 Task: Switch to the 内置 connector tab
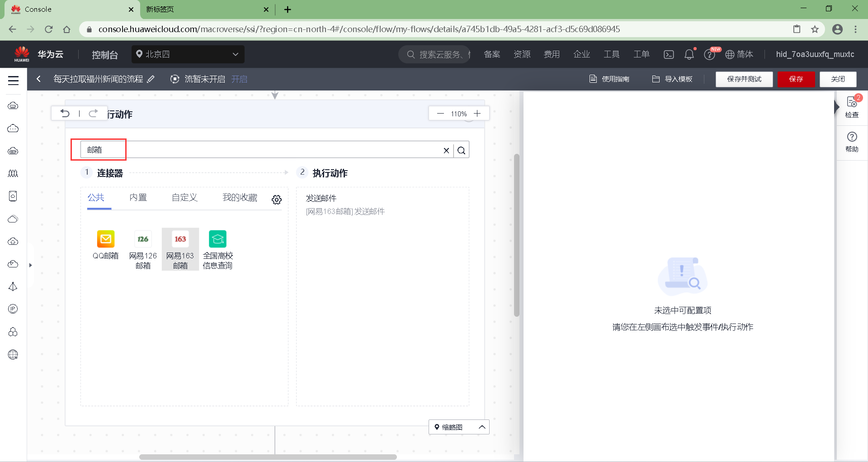click(x=138, y=198)
